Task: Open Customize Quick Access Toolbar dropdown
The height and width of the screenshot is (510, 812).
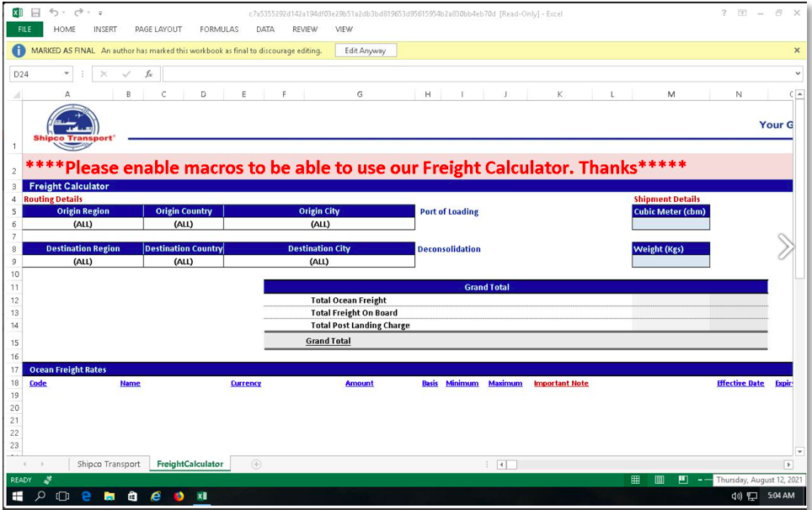Action: [x=100, y=13]
